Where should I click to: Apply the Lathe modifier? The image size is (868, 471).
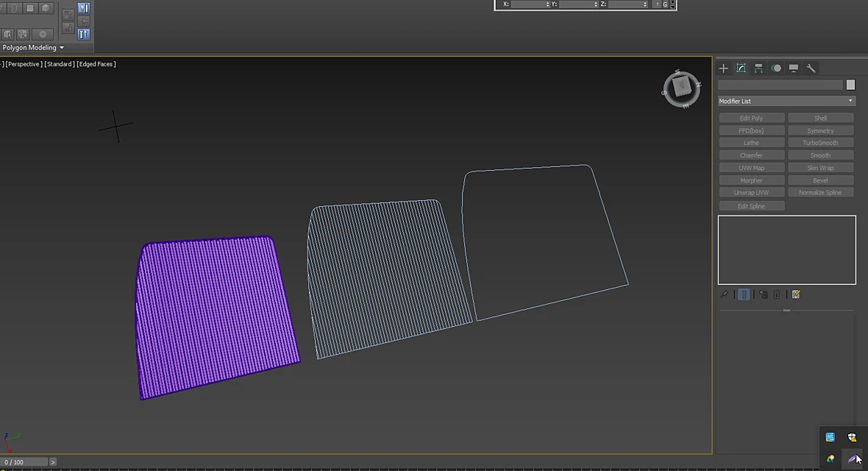751,143
